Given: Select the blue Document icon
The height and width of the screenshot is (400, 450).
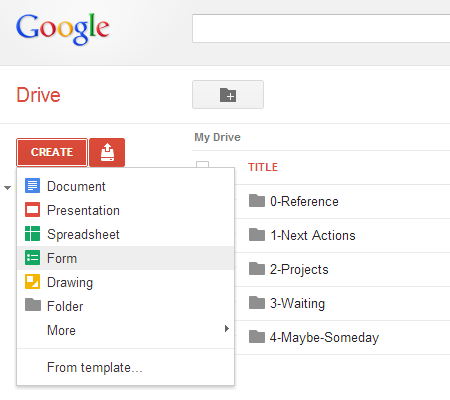Looking at the screenshot, I should [32, 186].
